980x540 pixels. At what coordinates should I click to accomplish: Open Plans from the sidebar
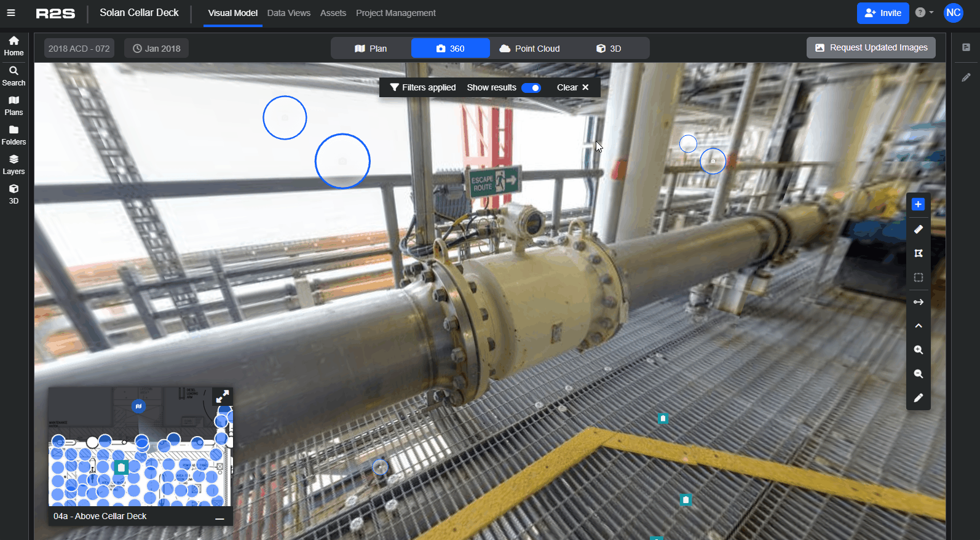coord(14,106)
